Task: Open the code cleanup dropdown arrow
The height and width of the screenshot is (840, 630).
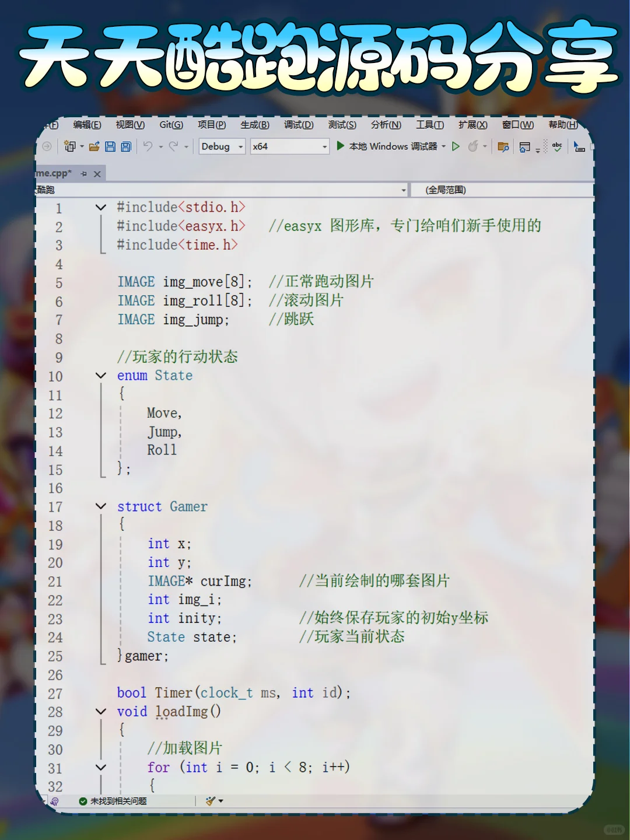Action: [221, 801]
